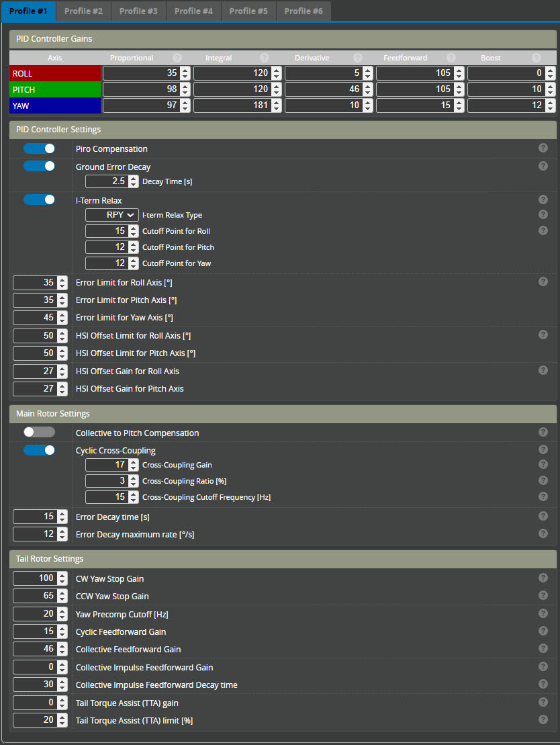The width and height of the screenshot is (560, 745).
Task: Turn off the Cyclic Cross-Coupling toggle
Action: (39, 450)
